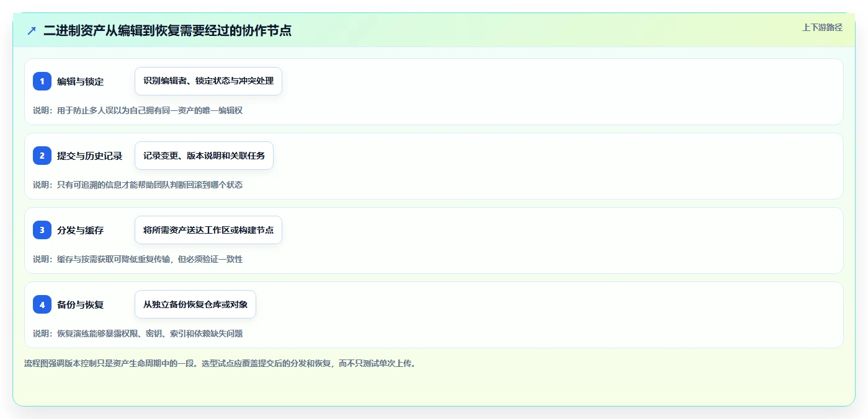Click the 从独立备份恢复仓库或对象 chip

195,304
